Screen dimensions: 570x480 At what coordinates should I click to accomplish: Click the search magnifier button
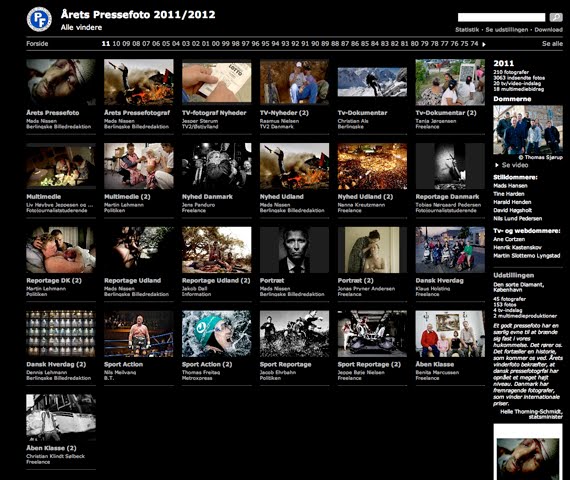[556, 17]
